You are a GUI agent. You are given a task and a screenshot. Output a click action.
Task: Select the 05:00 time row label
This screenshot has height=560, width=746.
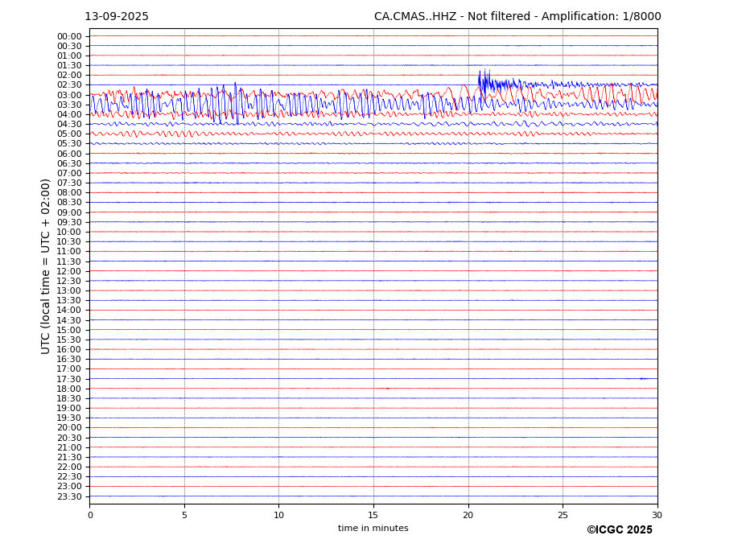pyautogui.click(x=69, y=134)
